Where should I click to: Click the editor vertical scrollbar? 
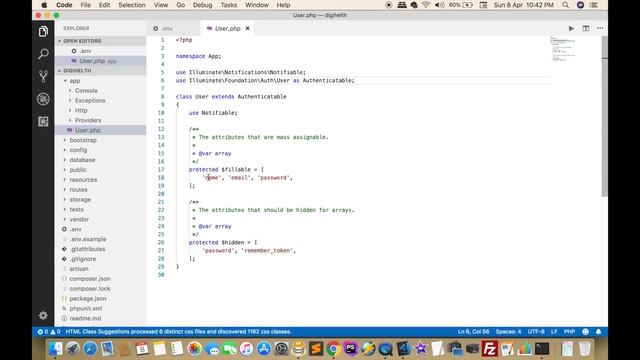click(x=604, y=116)
